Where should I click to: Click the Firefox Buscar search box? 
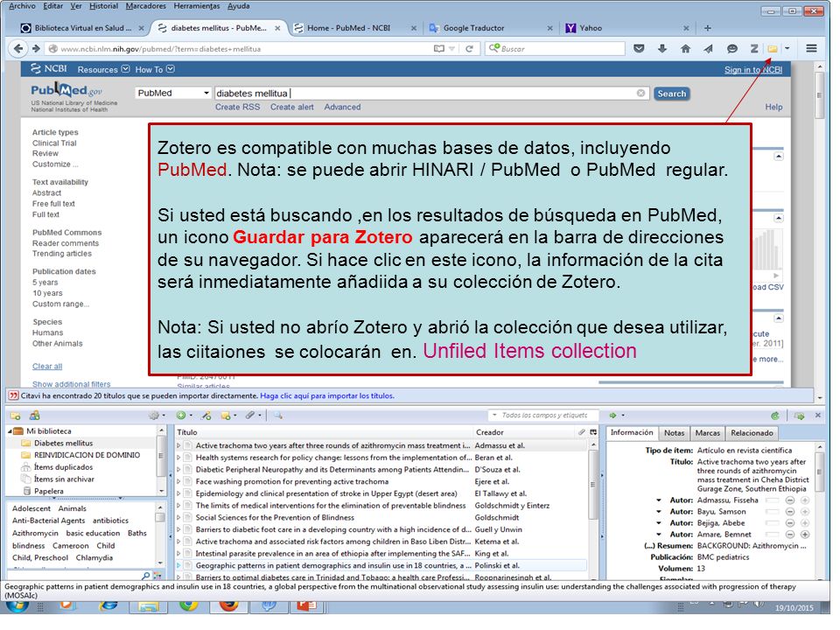[x=555, y=49]
